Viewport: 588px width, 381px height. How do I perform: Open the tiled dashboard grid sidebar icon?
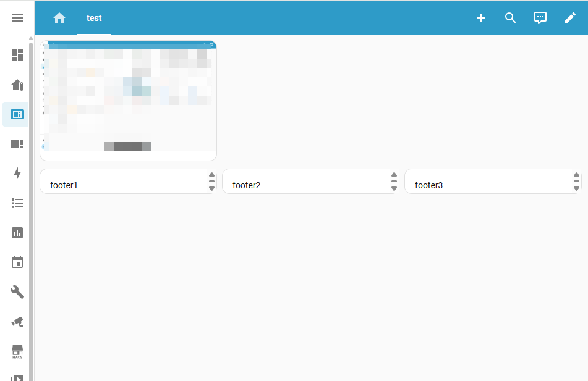pyautogui.click(x=17, y=144)
